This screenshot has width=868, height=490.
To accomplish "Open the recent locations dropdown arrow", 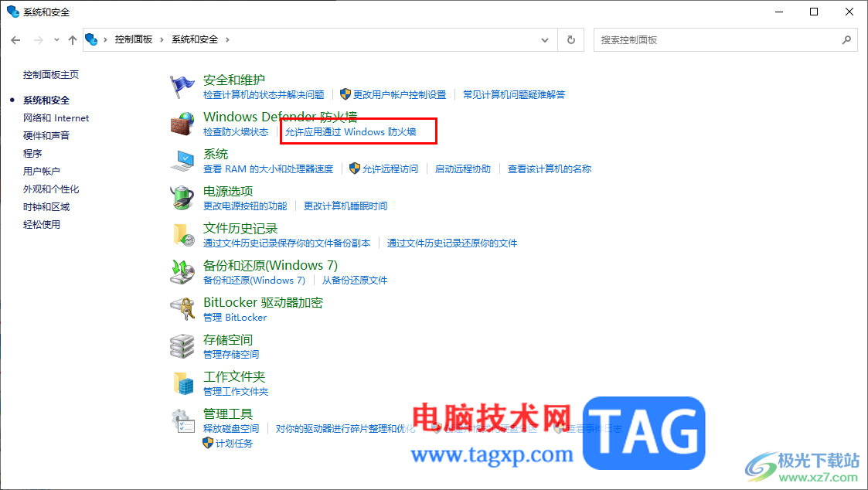I will coord(56,40).
